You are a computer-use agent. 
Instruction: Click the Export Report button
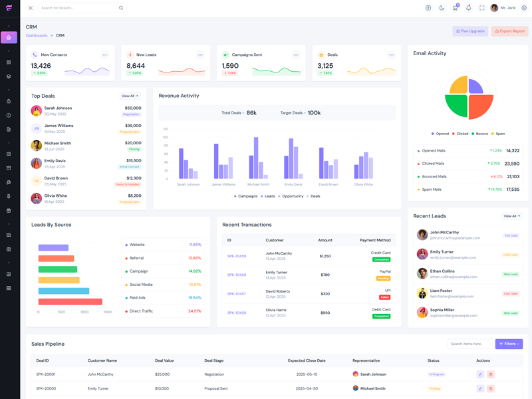click(509, 31)
